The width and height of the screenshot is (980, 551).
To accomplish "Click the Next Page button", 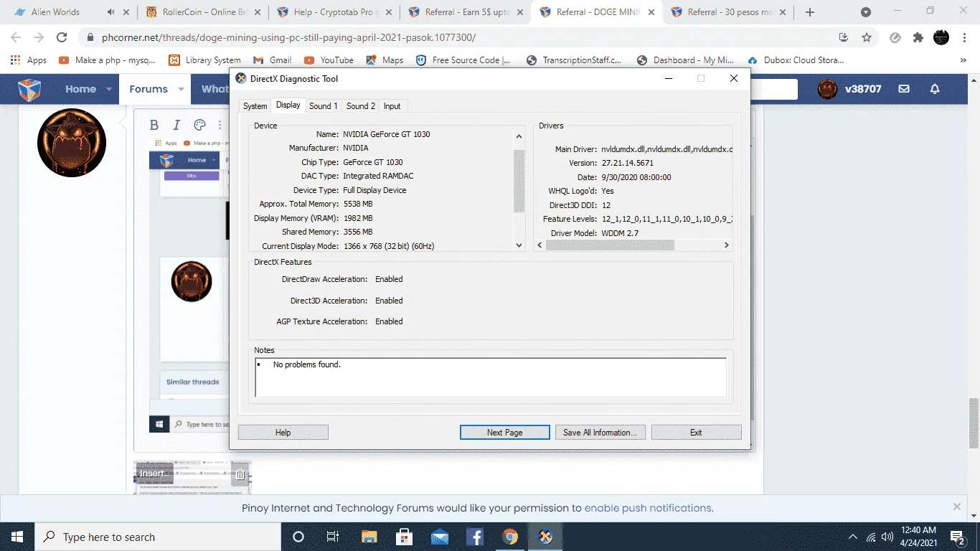I will click(x=504, y=433).
